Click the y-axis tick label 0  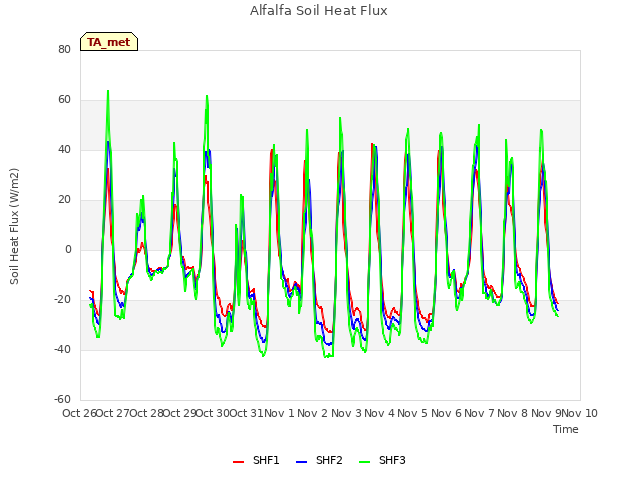(68, 249)
